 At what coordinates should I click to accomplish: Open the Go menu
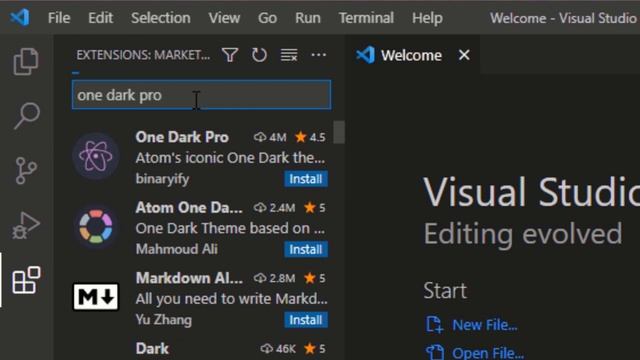click(267, 18)
